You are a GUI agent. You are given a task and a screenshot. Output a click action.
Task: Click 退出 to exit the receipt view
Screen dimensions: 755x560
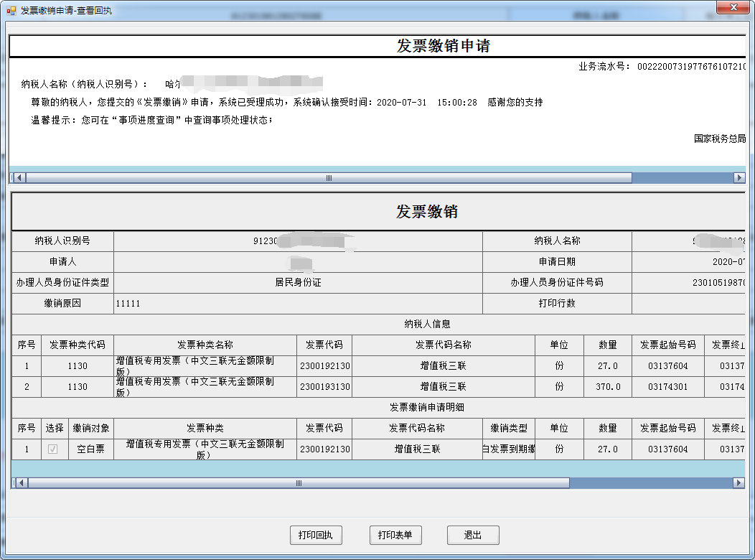click(x=472, y=536)
